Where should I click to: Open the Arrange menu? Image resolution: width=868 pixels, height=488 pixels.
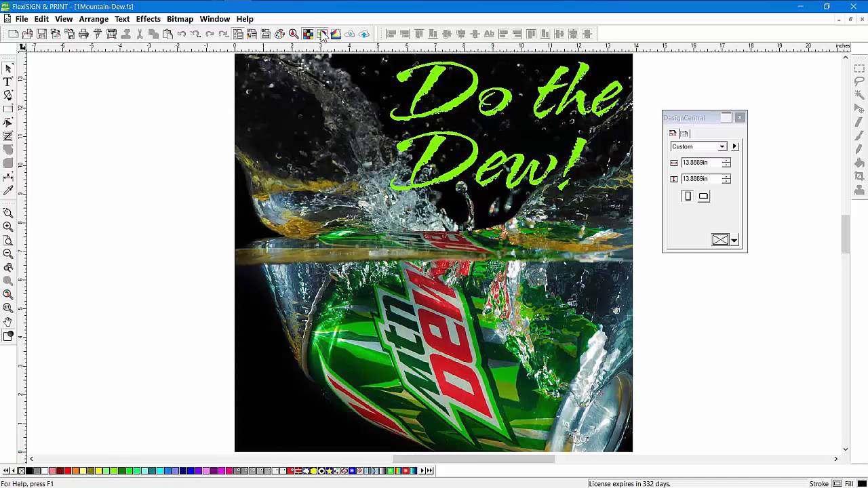pos(94,19)
